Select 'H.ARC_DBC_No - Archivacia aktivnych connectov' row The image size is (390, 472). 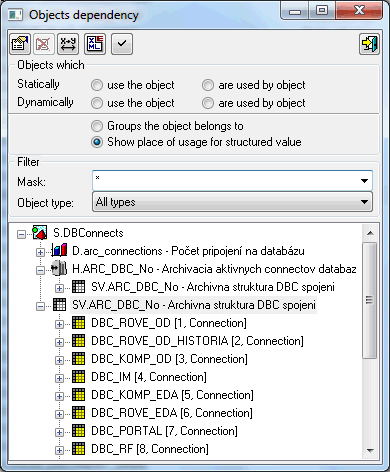tap(214, 269)
